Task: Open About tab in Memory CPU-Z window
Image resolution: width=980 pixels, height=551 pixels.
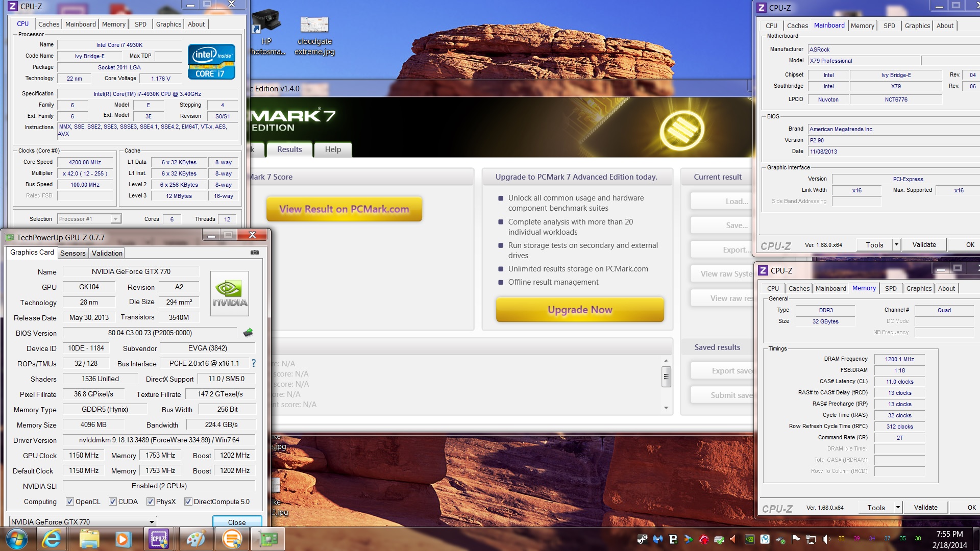Action: 946,288
